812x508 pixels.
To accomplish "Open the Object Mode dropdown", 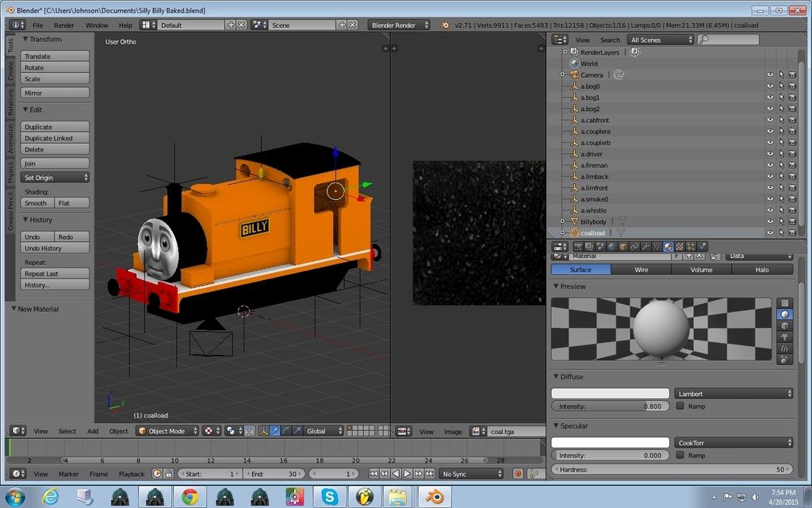I will click(167, 431).
